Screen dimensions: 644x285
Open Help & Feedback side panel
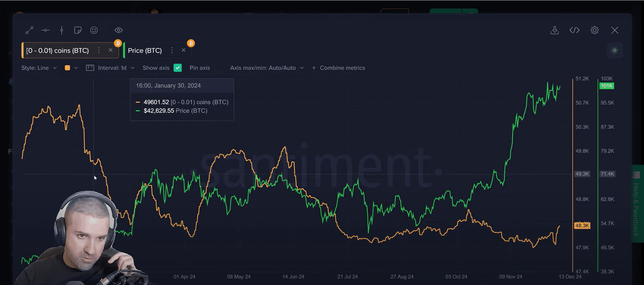[636, 204]
